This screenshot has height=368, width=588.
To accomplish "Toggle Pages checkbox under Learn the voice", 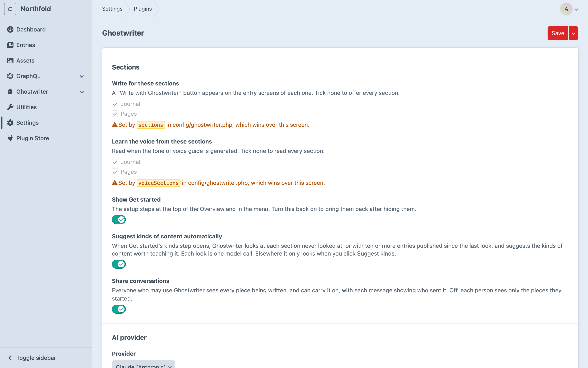I will point(115,172).
